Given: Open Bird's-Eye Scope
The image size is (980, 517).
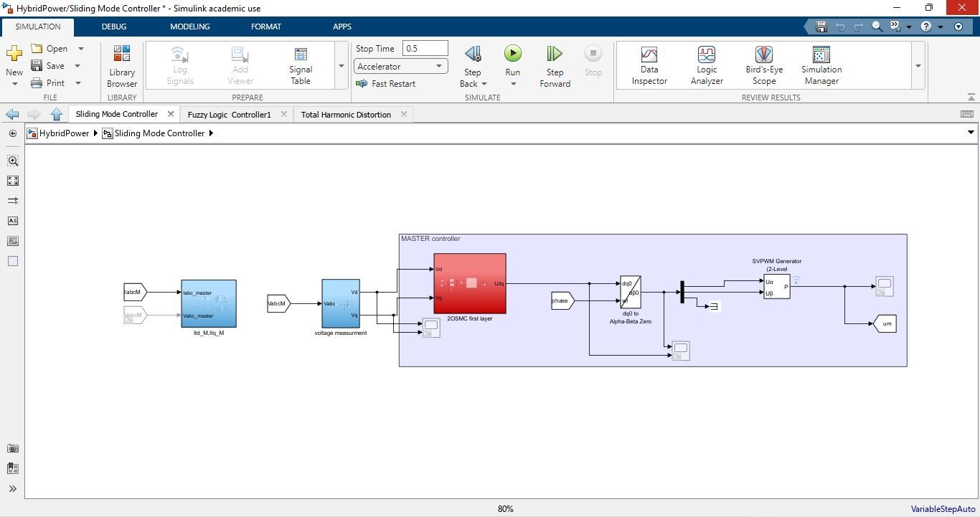Looking at the screenshot, I should [x=763, y=66].
